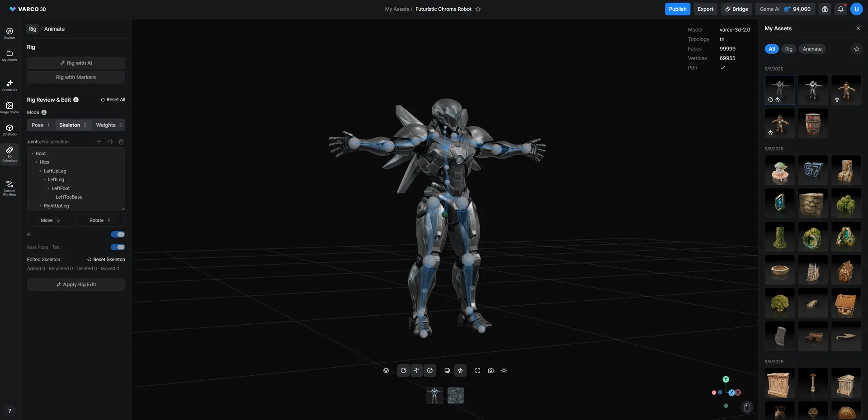868x420 pixels.
Task: Open Custom Workflow in the sidebar
Action: [9, 188]
